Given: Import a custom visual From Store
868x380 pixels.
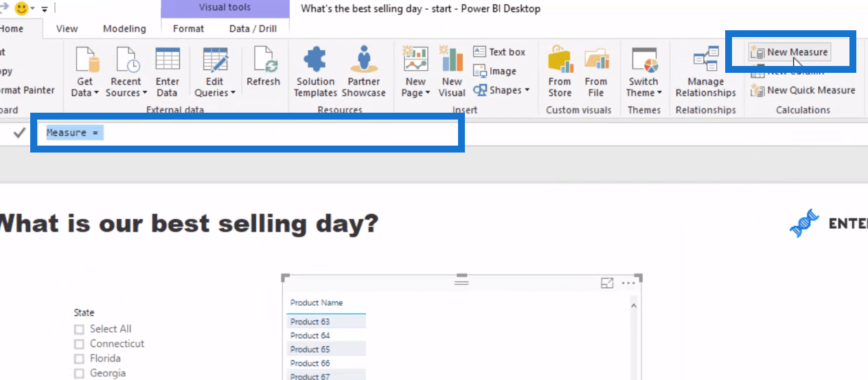Looking at the screenshot, I should click(560, 72).
